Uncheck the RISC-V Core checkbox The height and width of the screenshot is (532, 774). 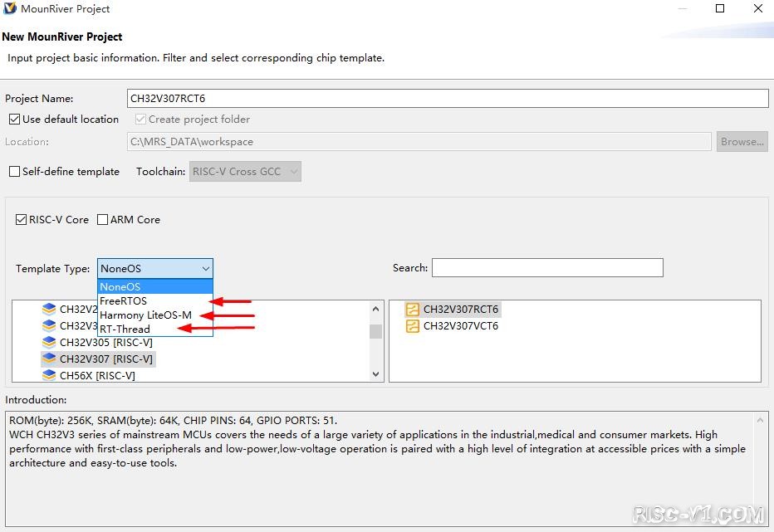pyautogui.click(x=22, y=220)
